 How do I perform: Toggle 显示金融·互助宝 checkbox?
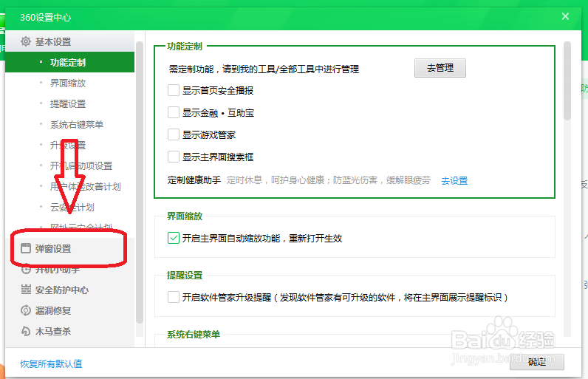174,112
